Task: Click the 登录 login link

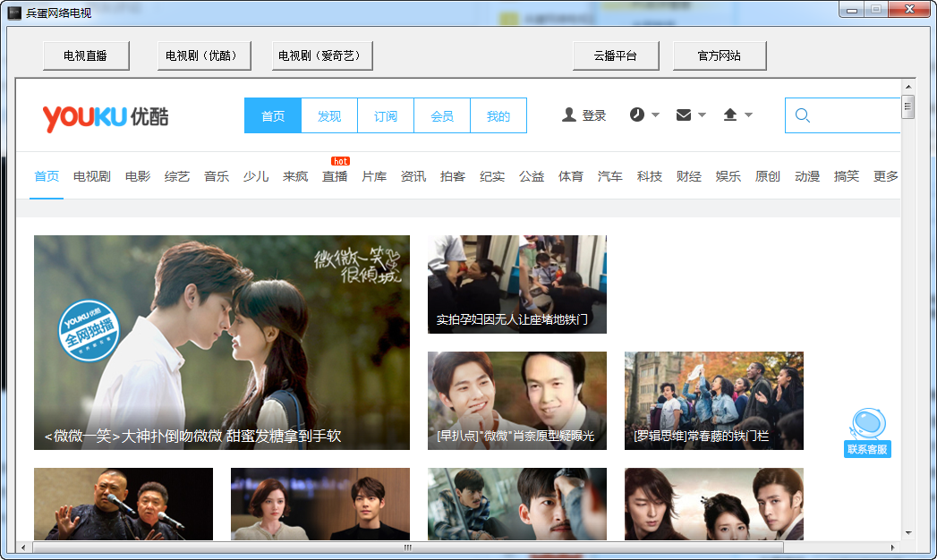Action: click(594, 115)
